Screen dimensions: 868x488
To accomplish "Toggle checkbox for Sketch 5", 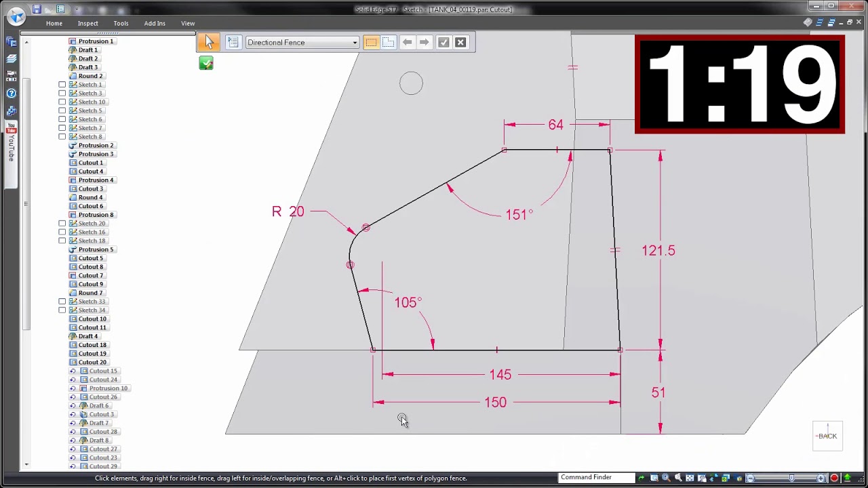I will point(62,110).
